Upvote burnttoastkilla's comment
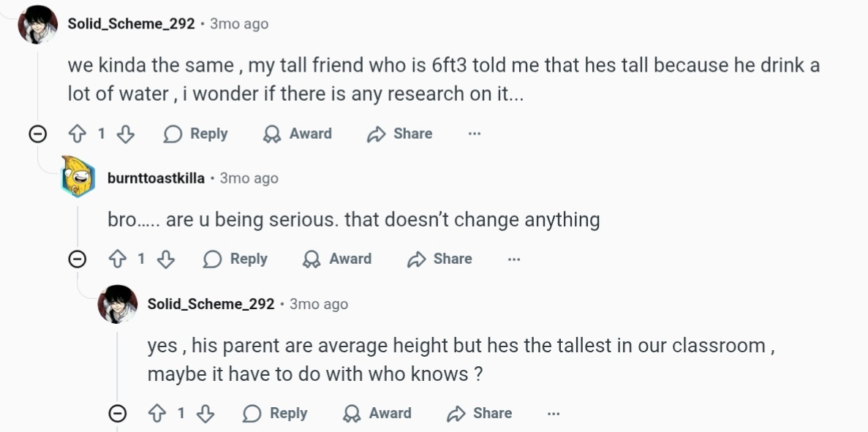 point(118,259)
